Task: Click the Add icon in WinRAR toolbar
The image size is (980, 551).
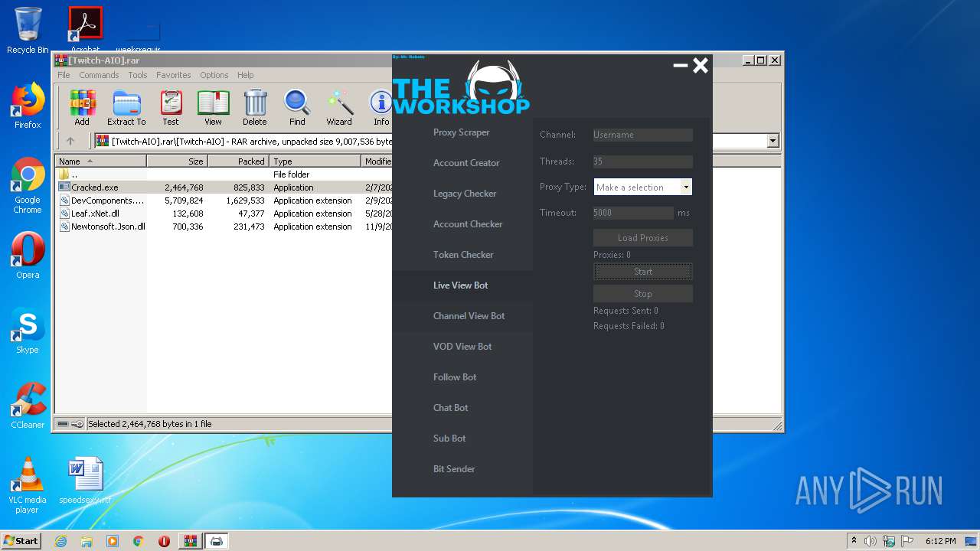Action: click(x=82, y=107)
